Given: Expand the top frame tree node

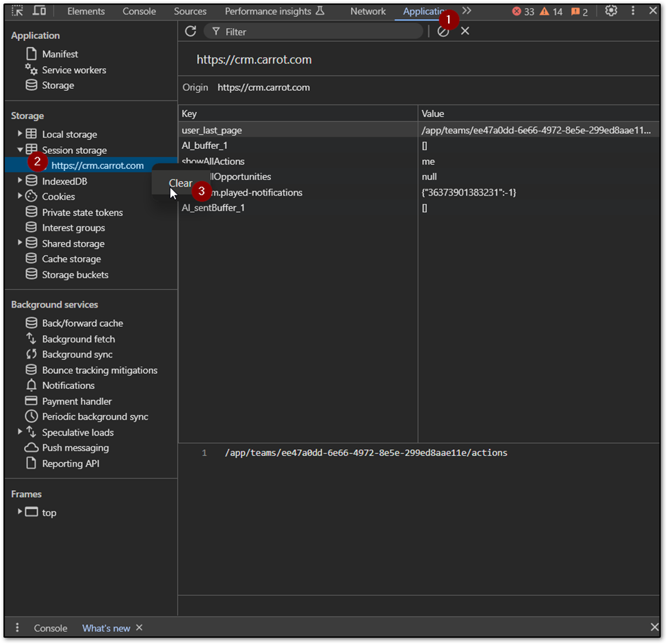Looking at the screenshot, I should tap(20, 512).
